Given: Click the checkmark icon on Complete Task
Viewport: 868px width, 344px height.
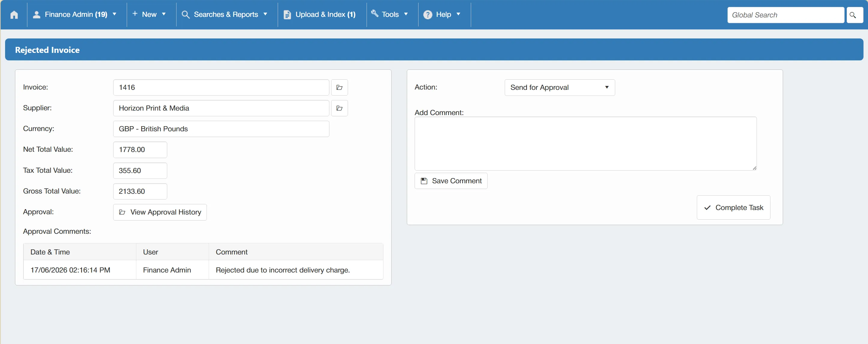Looking at the screenshot, I should point(707,208).
